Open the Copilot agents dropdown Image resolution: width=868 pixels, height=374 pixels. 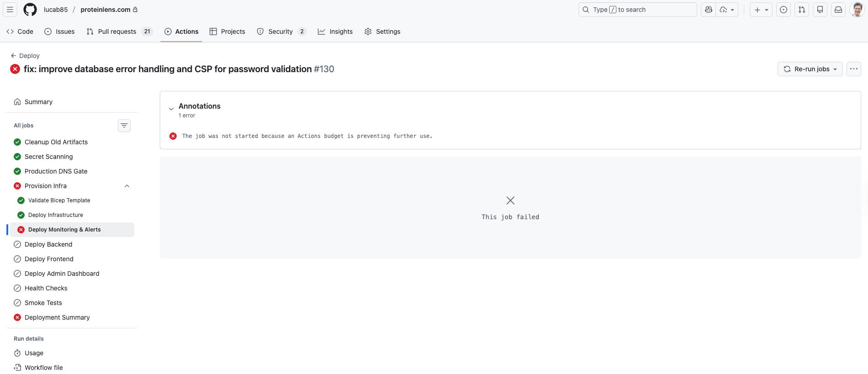coord(727,10)
